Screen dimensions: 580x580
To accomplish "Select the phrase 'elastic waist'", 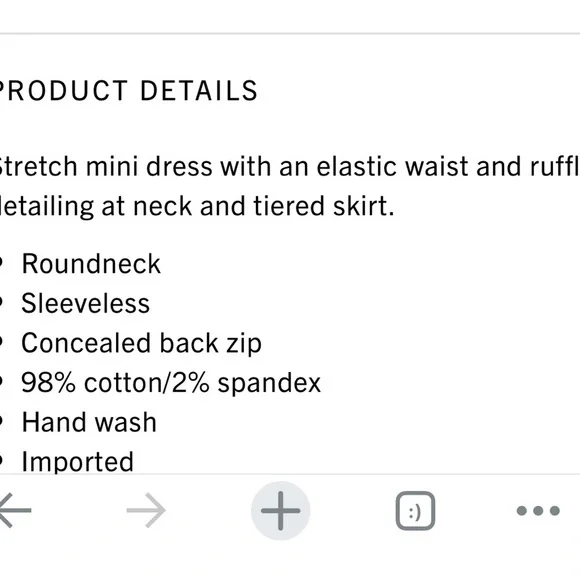I will click(x=393, y=166).
